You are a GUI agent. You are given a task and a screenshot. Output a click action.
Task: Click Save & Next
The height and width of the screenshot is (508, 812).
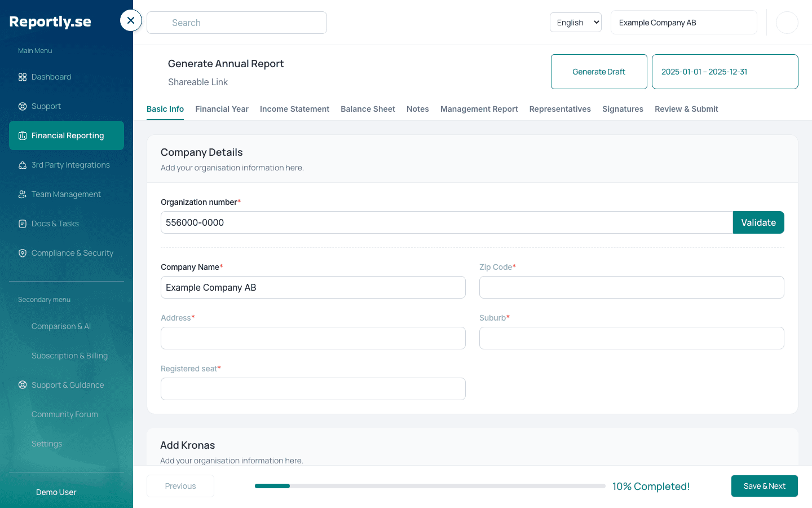click(x=765, y=486)
